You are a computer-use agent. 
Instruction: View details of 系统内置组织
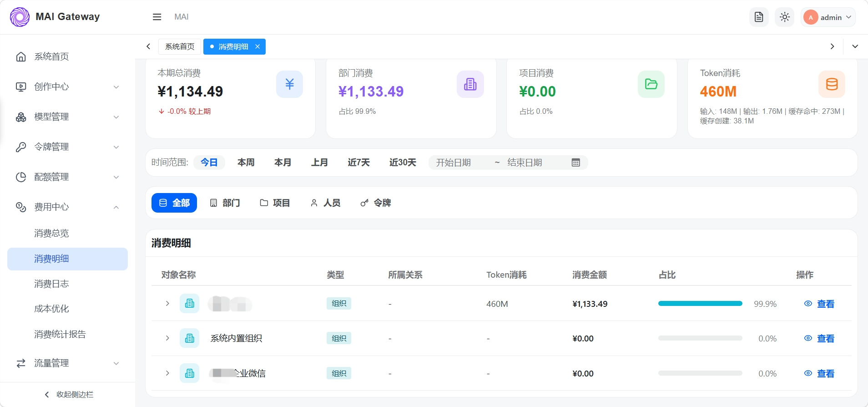(819, 338)
